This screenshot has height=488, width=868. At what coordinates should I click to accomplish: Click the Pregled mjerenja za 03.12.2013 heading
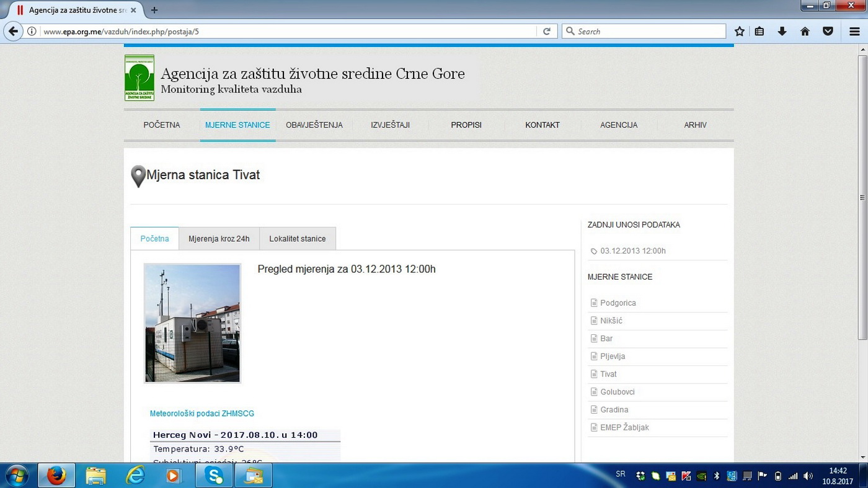347,269
